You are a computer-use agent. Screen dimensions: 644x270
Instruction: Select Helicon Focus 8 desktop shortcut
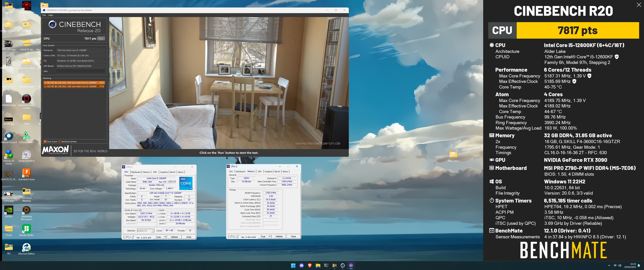9,137
